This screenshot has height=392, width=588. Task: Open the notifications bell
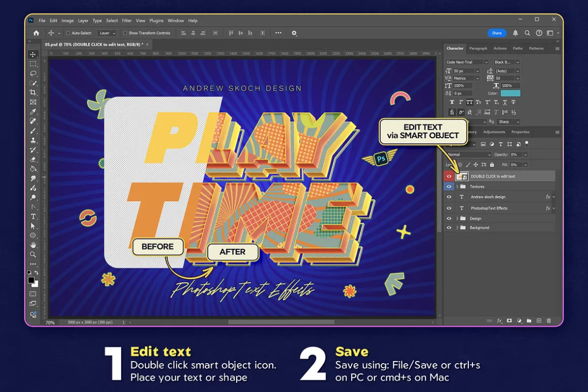[516, 33]
